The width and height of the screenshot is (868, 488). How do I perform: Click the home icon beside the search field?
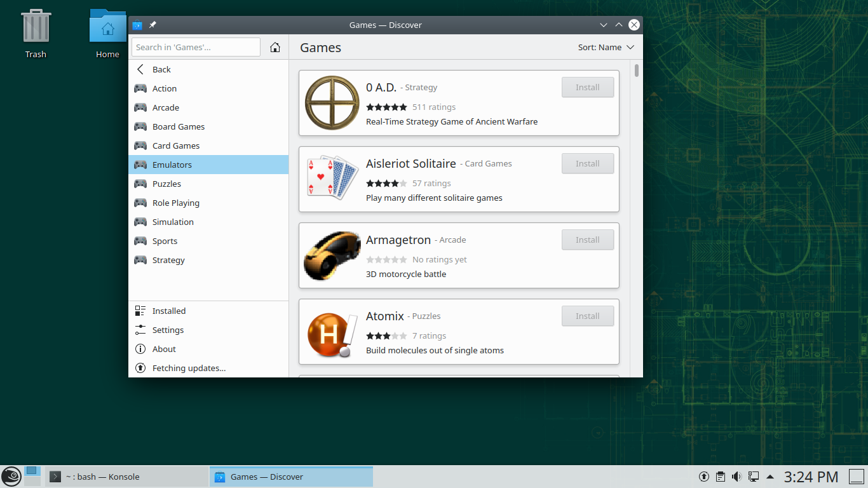coord(275,47)
